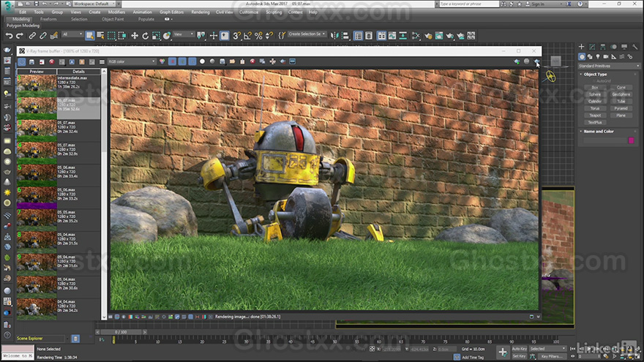Viewport: 644px width, 362px height.
Task: Click the Align tool icon
Action: point(345,36)
